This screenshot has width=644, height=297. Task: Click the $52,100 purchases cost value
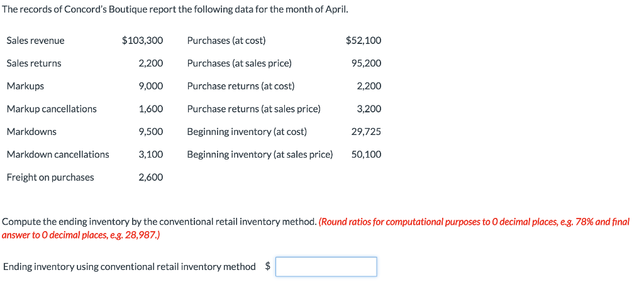click(x=364, y=41)
